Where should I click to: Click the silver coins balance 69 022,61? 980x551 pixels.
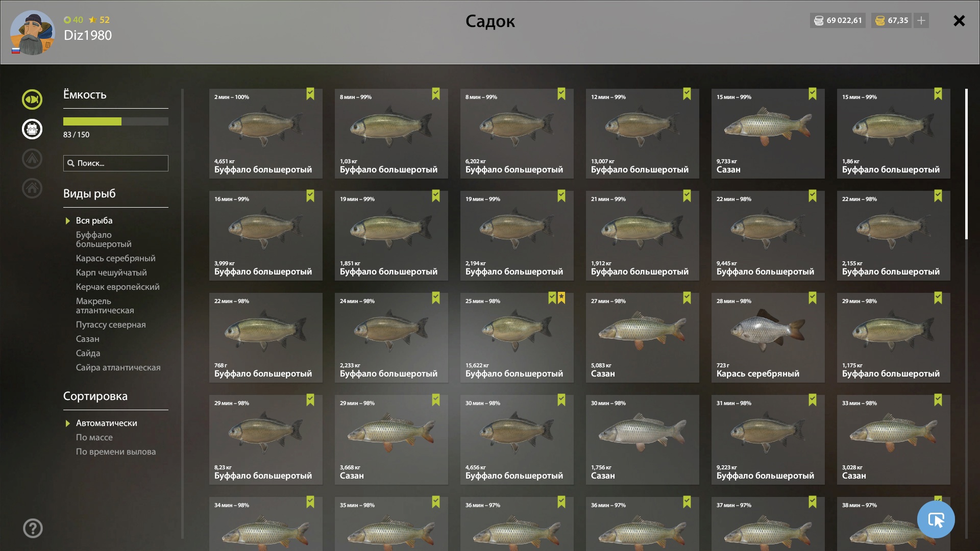tap(838, 20)
